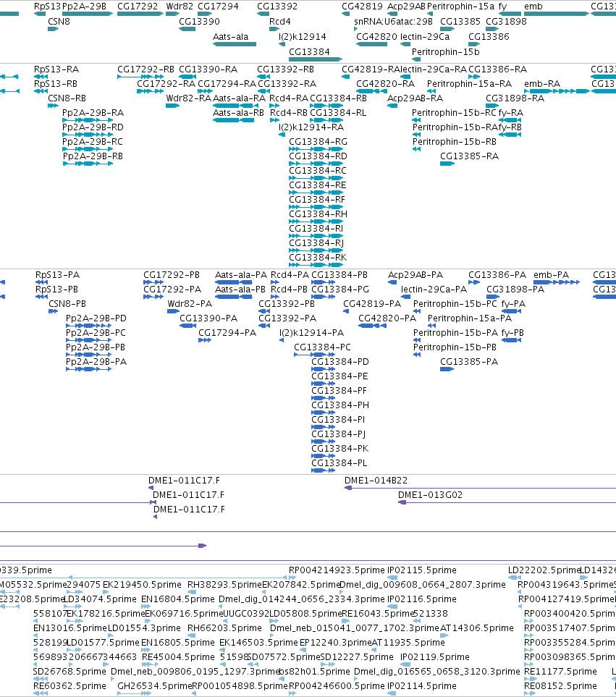This screenshot has width=616, height=697.
Task: Click the snRNA:U6atac:29B gene label
Action: pyautogui.click(x=393, y=21)
